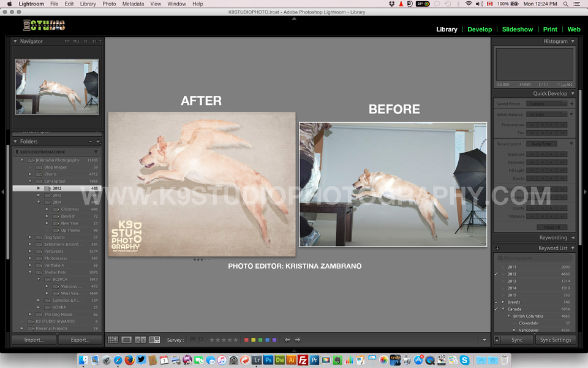Image resolution: width=588 pixels, height=368 pixels.
Task: Click the Filter Keywords search field
Action: click(534, 258)
